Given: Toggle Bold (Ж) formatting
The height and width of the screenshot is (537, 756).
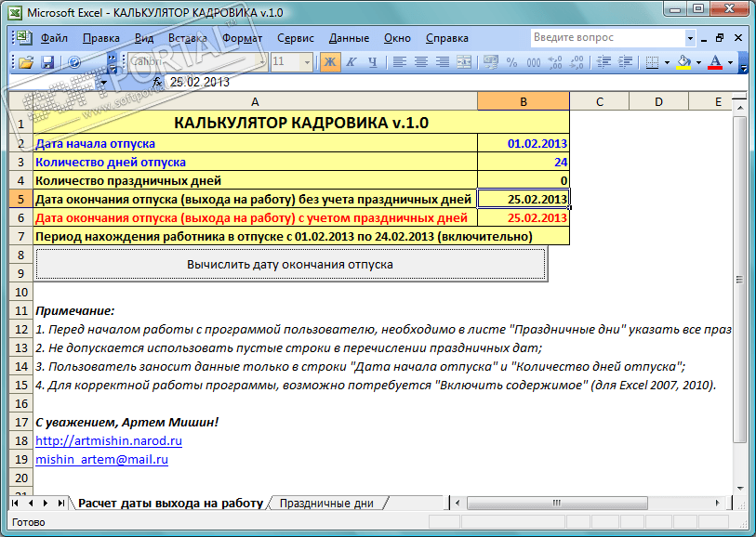Looking at the screenshot, I should pyautogui.click(x=330, y=62).
